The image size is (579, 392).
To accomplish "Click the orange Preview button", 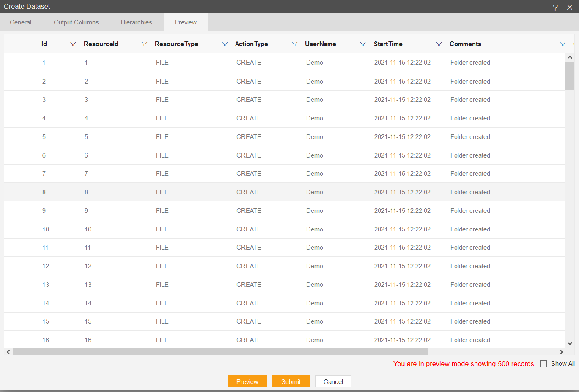I will 247,381.
